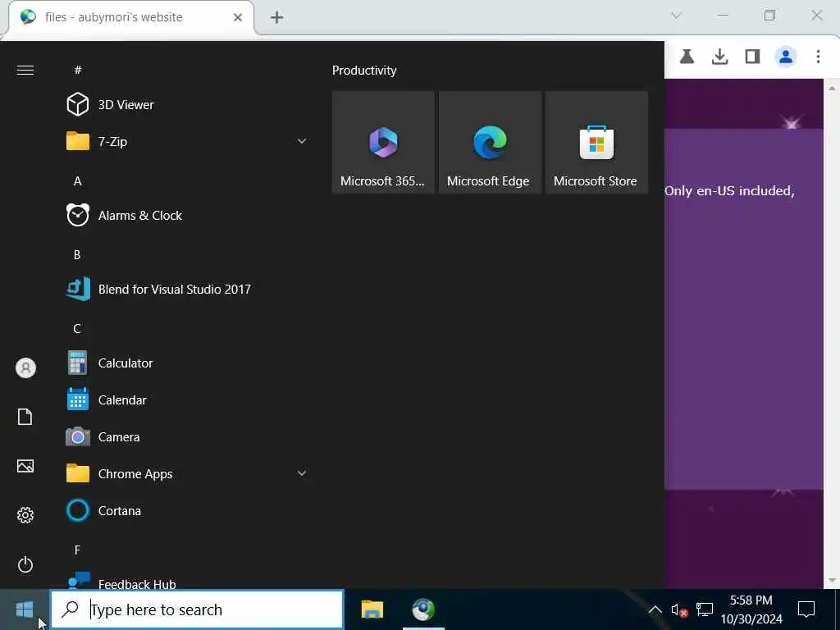Open the browser profile avatar
The height and width of the screenshot is (630, 840).
click(x=785, y=57)
